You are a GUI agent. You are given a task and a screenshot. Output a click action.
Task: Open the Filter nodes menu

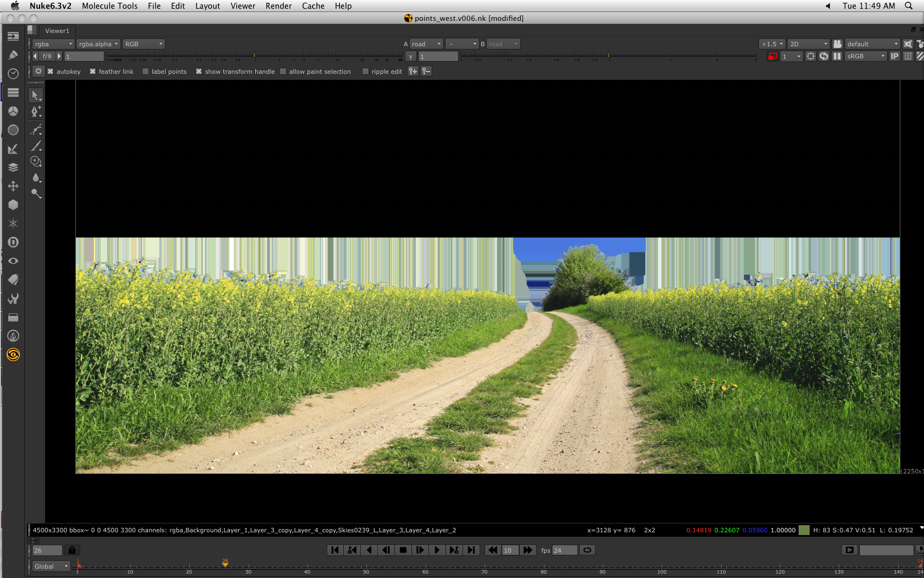point(13,130)
